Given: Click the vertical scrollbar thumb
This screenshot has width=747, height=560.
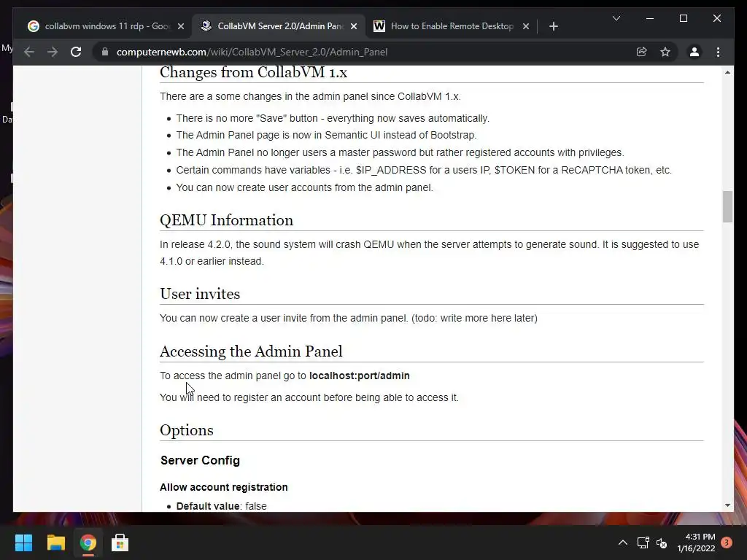Looking at the screenshot, I should (727, 206).
